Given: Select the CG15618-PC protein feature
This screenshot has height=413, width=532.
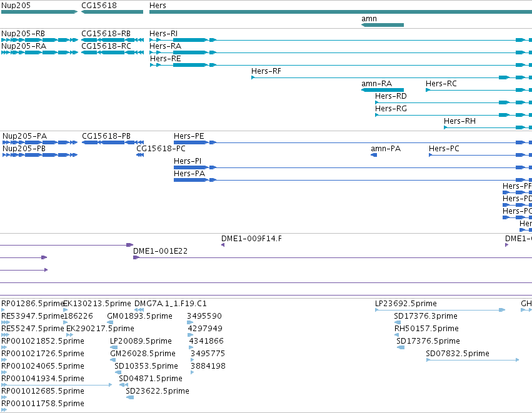Looking at the screenshot, I should [161, 149].
